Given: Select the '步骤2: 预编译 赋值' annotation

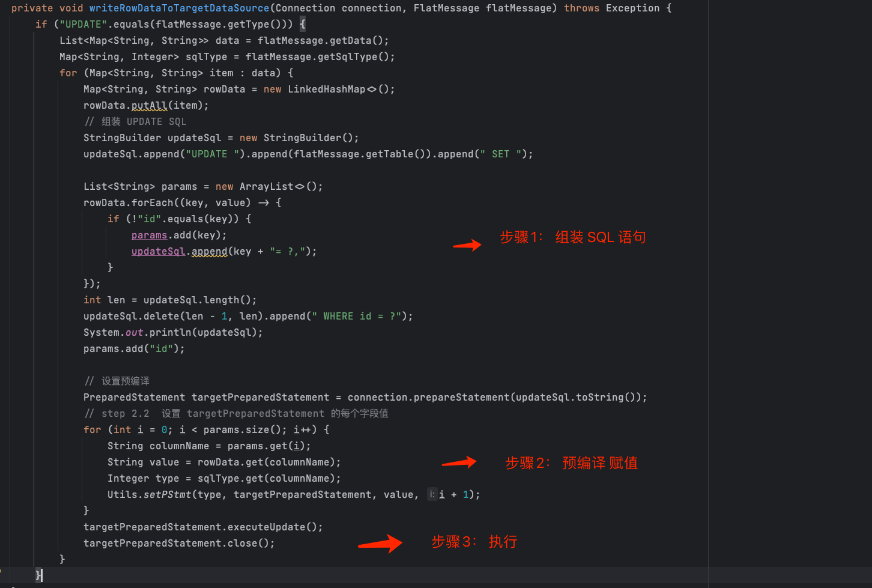Looking at the screenshot, I should tap(571, 463).
